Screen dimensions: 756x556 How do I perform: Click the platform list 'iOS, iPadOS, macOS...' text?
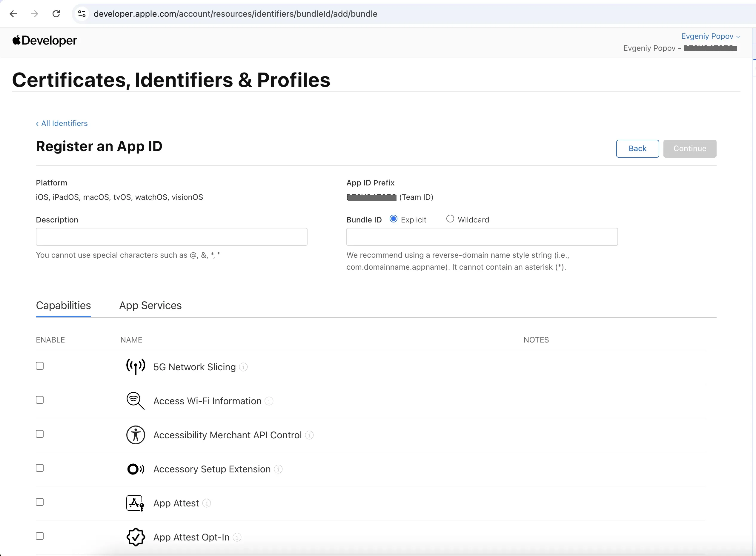point(119,197)
